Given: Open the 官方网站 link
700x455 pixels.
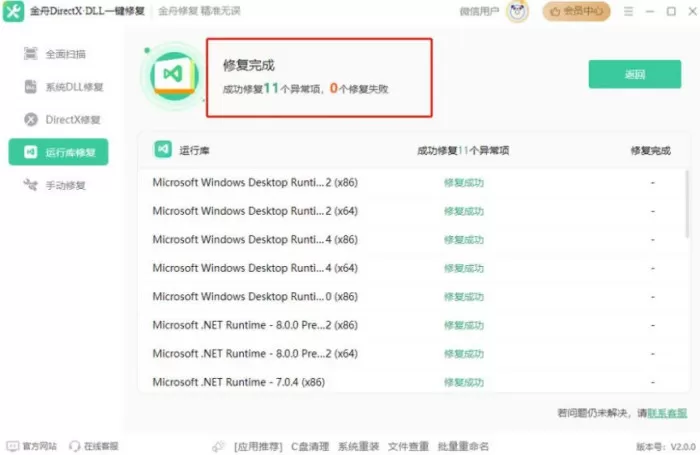Looking at the screenshot, I should 39,446.
